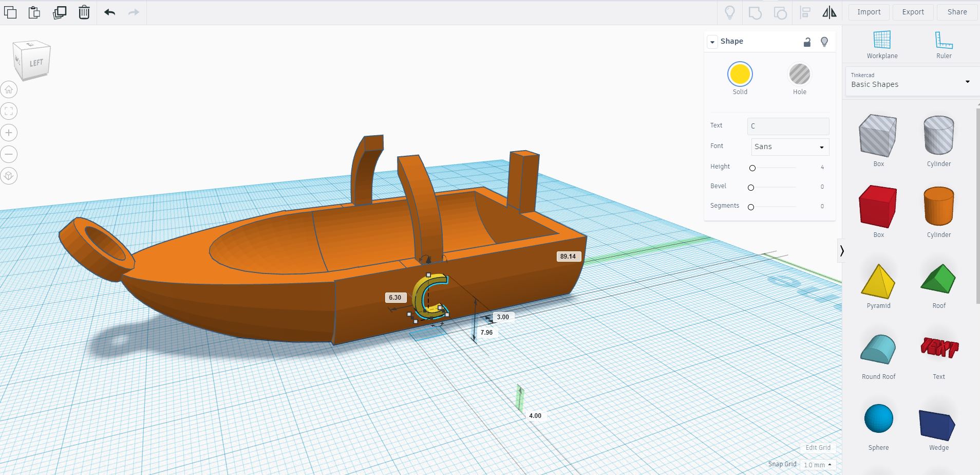
Task: Click the Export button
Action: (x=913, y=12)
